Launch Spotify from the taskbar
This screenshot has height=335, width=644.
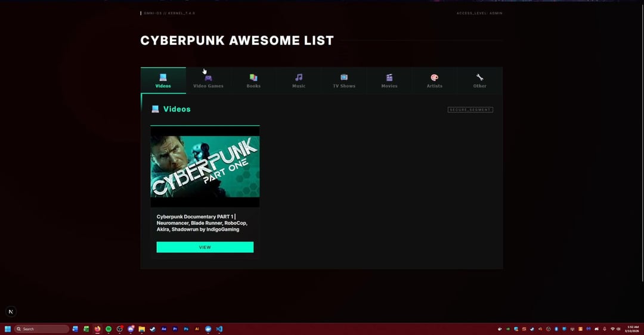tap(109, 329)
